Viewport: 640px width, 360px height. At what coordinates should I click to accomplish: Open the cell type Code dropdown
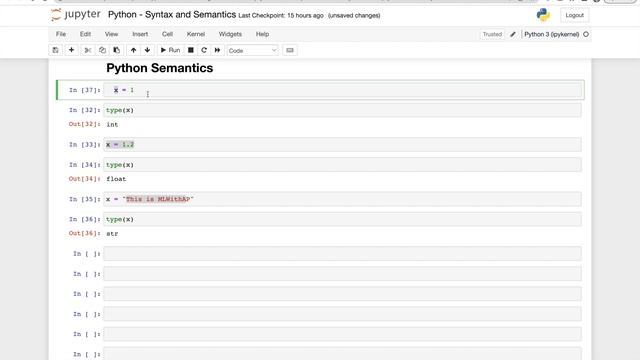(x=253, y=51)
